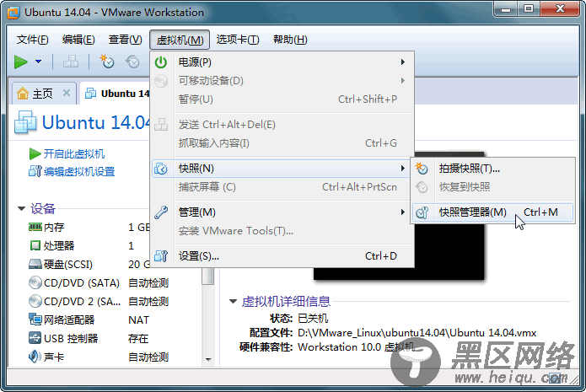586x392 pixels.
Task: Click the 开启此虚拟机 link
Action: [x=74, y=153]
